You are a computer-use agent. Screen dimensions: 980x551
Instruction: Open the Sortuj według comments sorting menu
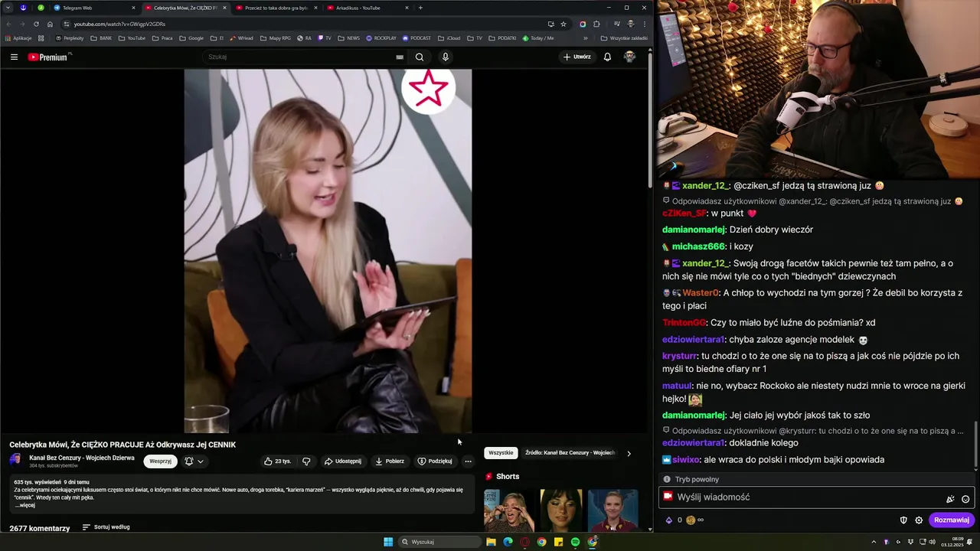[106, 527]
